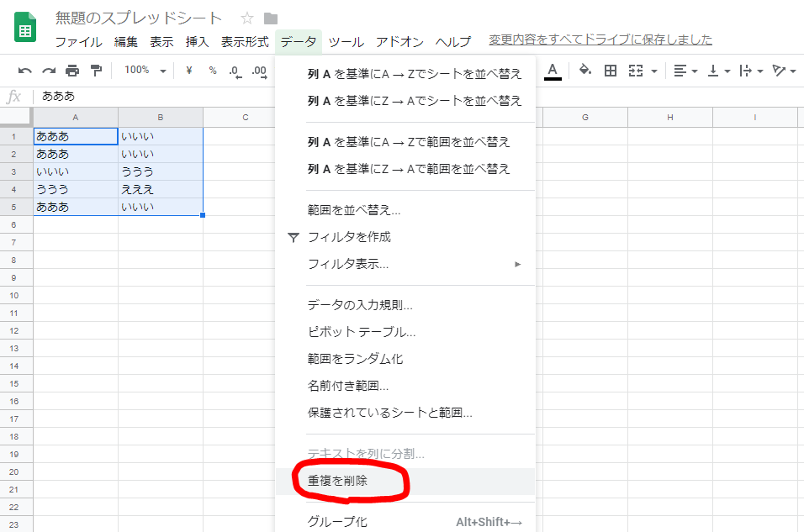Screen dimensions: 804x532
Task: Click the merge cells icon
Action: 636,71
